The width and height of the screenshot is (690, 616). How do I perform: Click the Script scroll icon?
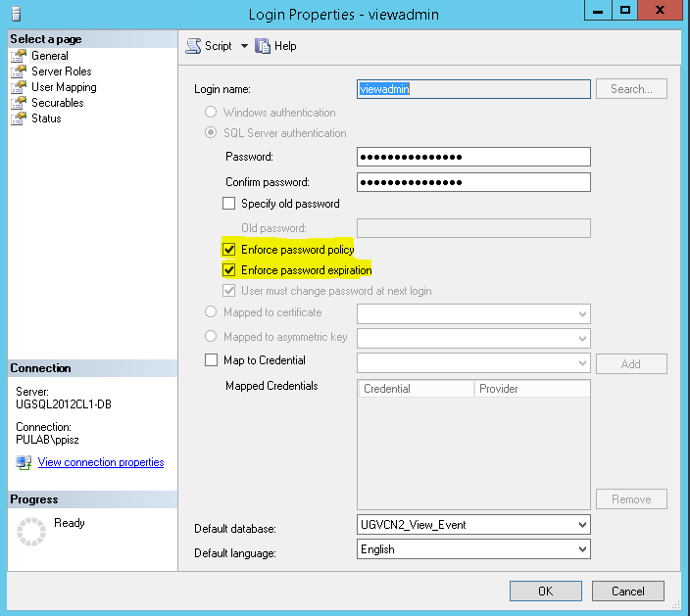pos(193,46)
